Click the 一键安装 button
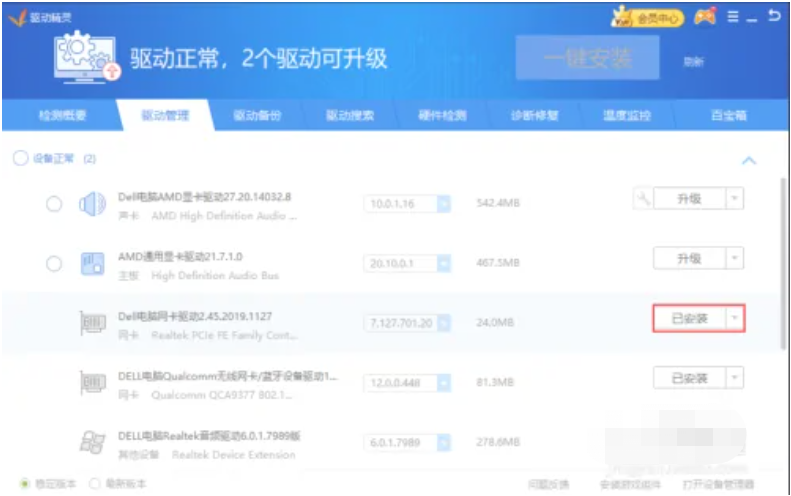 click(x=587, y=58)
